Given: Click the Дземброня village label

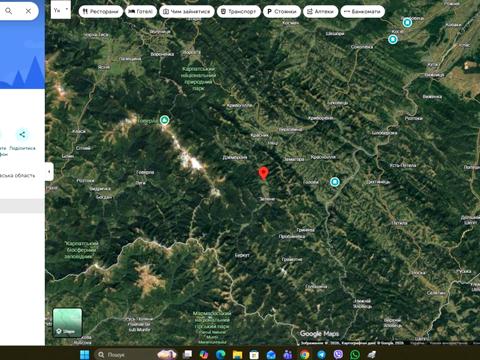Looking at the screenshot, I should point(235,157).
